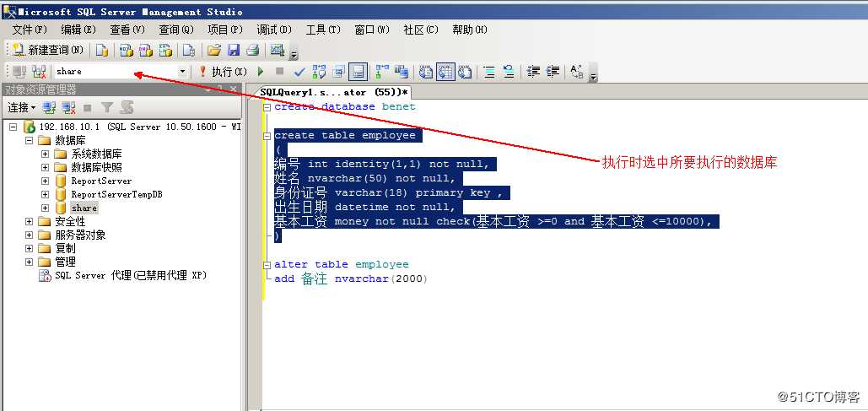Click the Change Connection icon
Screen dimensions: 868x411
point(39,72)
